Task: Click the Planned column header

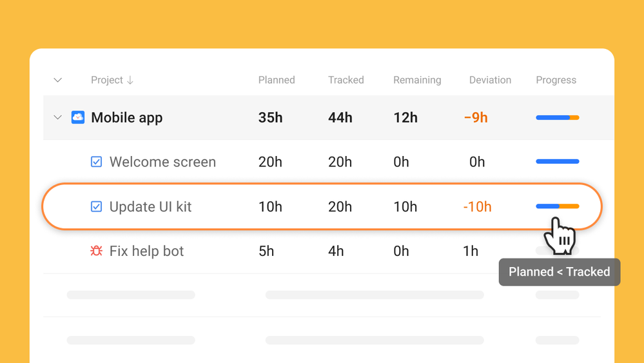Action: pyautogui.click(x=277, y=80)
